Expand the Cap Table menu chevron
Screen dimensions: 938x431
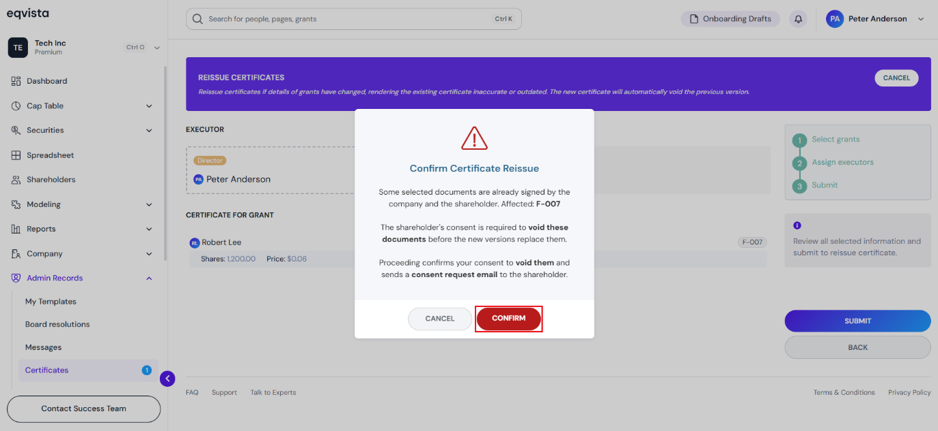tap(149, 106)
